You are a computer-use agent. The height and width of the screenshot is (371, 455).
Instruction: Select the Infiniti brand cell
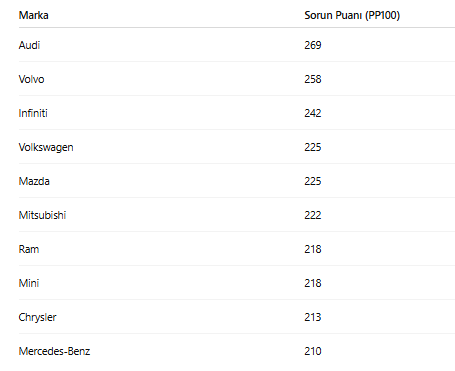tap(33, 113)
